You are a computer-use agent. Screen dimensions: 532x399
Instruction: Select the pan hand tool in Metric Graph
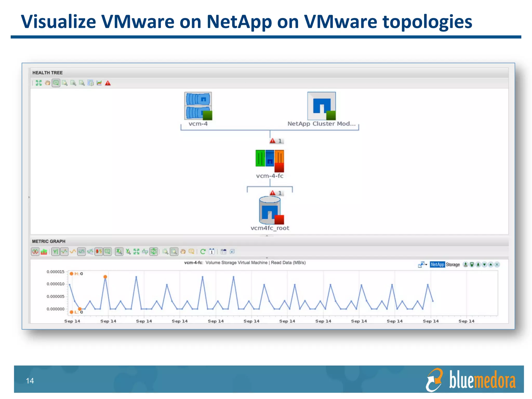pyautogui.click(x=183, y=251)
